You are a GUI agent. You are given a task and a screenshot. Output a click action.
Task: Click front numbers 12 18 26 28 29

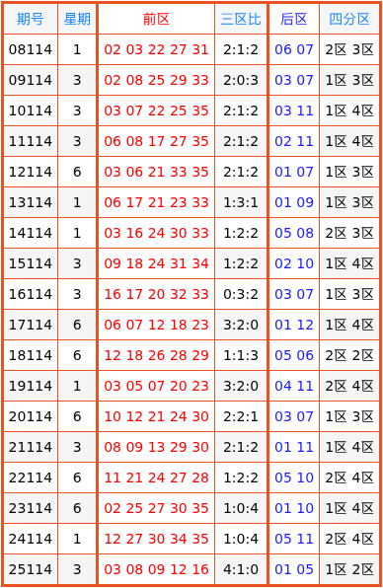[x=156, y=355]
